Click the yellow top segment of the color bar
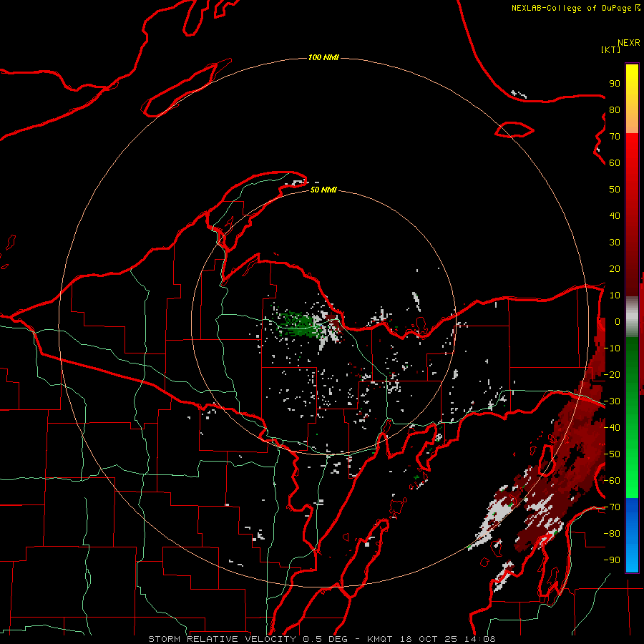This screenshot has width=644, height=644. click(x=632, y=99)
